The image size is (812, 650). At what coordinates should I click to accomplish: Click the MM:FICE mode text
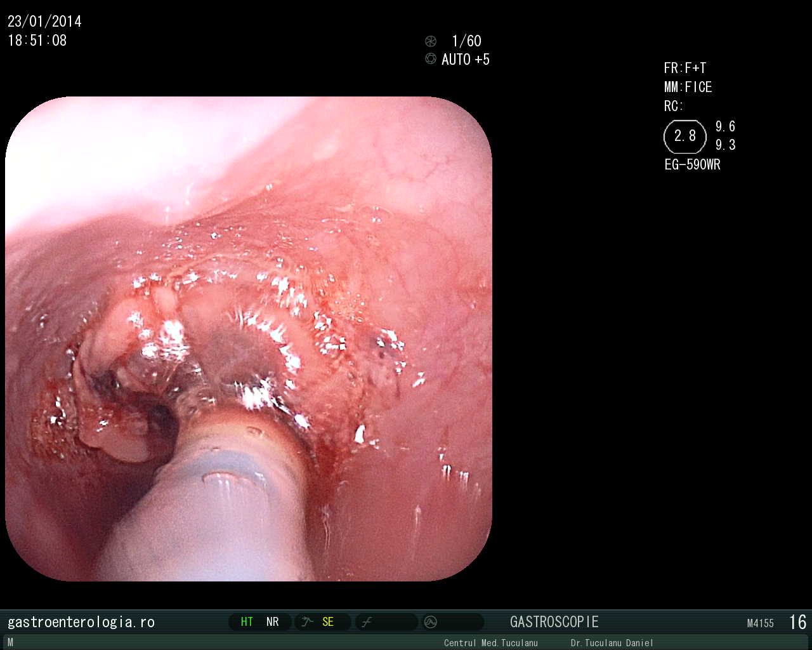click(x=688, y=87)
